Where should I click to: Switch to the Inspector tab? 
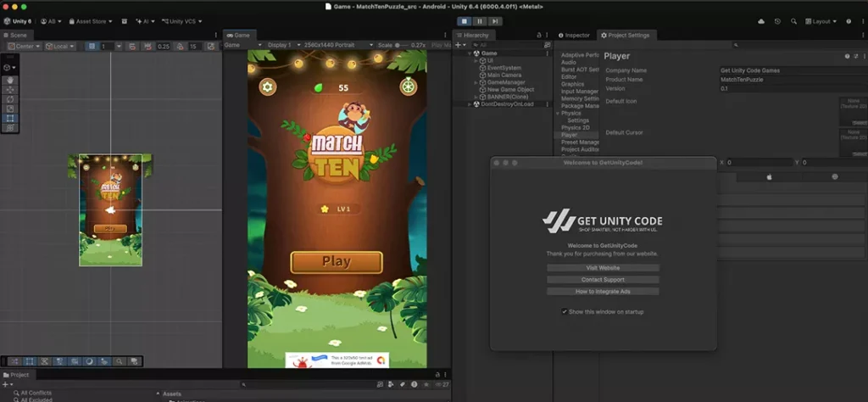click(574, 35)
